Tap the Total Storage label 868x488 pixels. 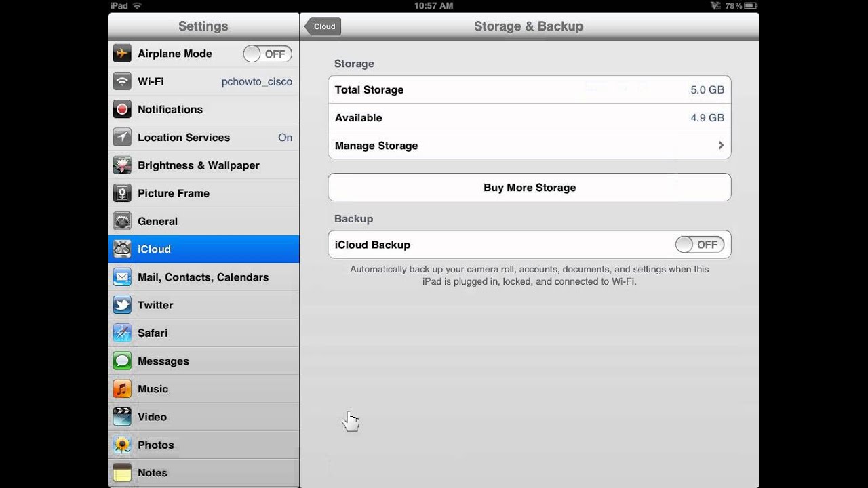click(x=370, y=89)
